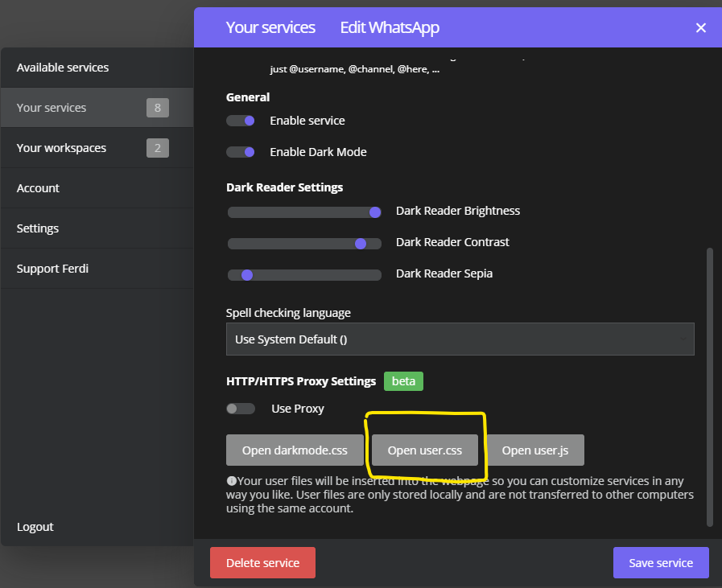This screenshot has width=722, height=588.
Task: Click Open darkmode.css button
Action: (x=295, y=450)
